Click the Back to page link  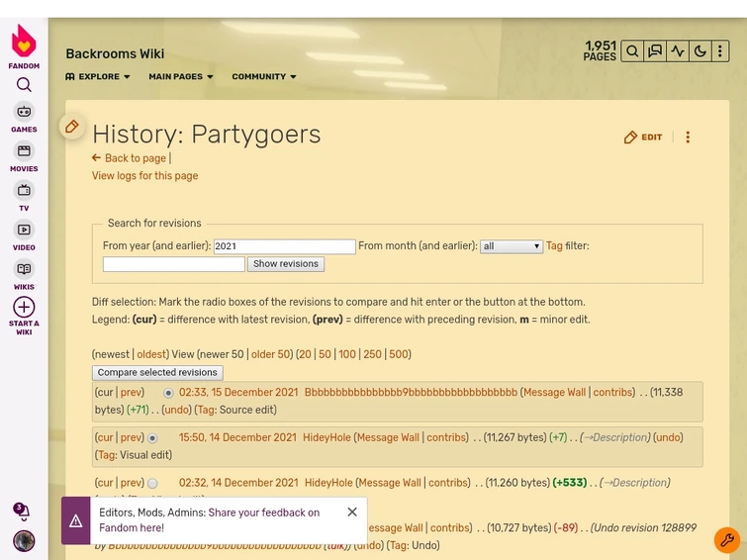coord(135,158)
